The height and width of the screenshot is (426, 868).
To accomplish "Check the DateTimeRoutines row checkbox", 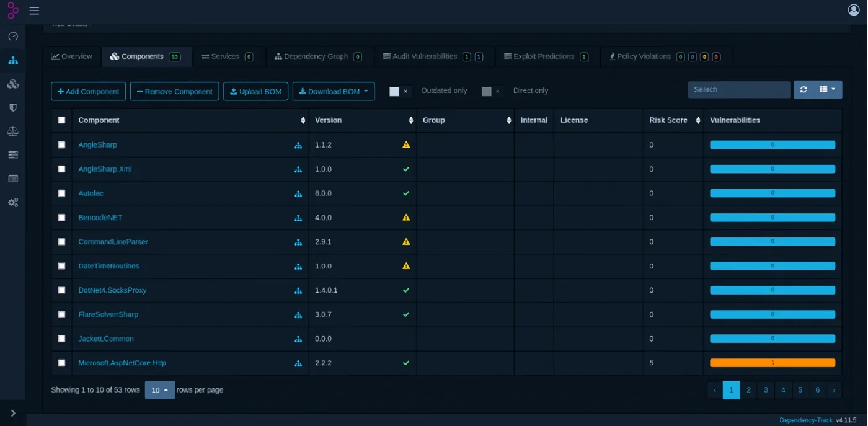I will coord(61,265).
